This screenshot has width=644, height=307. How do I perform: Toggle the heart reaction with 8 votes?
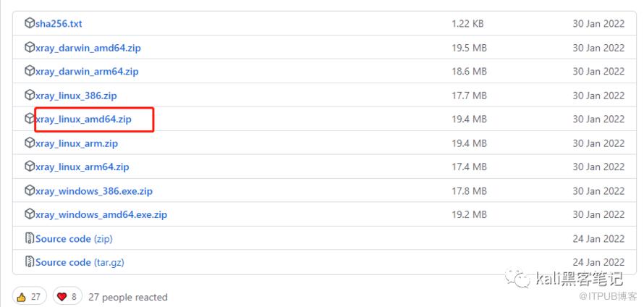pyautogui.click(x=66, y=297)
